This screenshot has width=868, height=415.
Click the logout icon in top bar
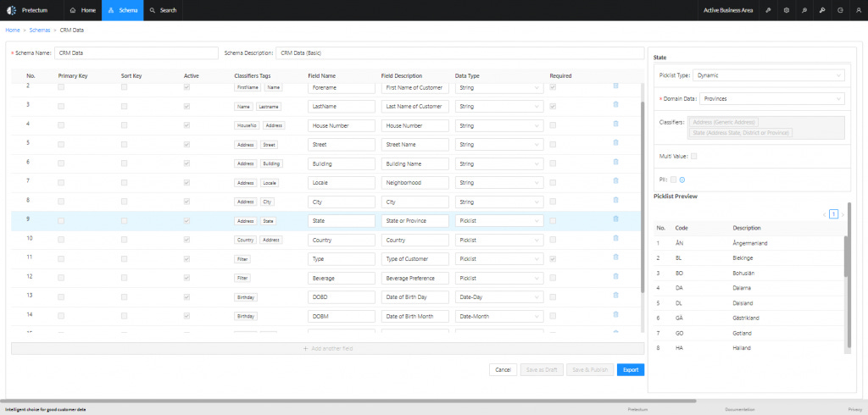click(x=840, y=10)
